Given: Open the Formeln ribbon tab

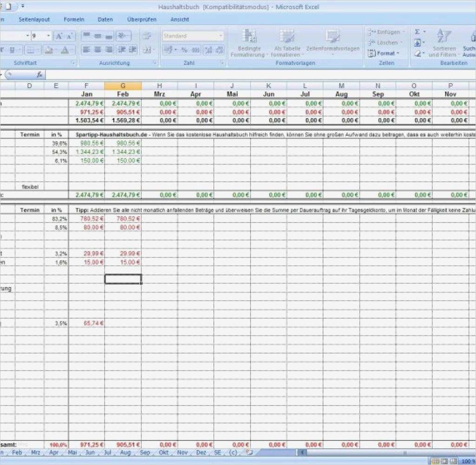Looking at the screenshot, I should pos(74,20).
